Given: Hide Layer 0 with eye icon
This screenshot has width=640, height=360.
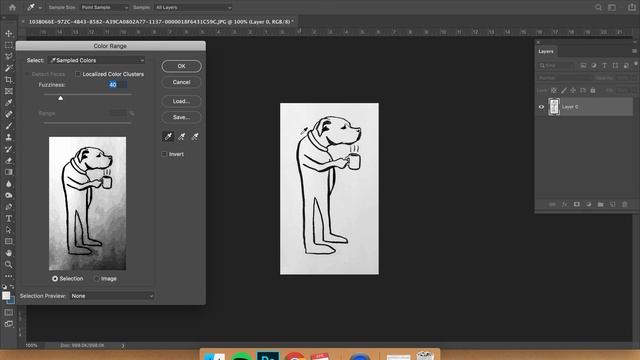Looking at the screenshot, I should 542,107.
